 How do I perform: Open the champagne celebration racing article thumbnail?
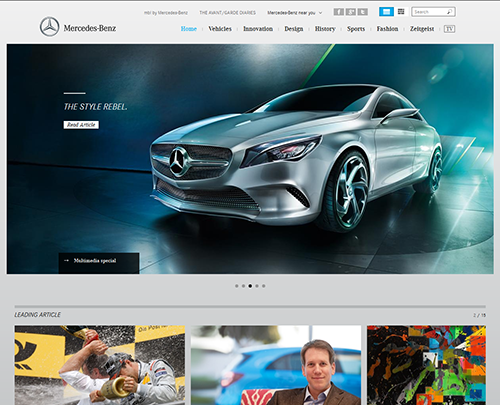click(x=100, y=365)
